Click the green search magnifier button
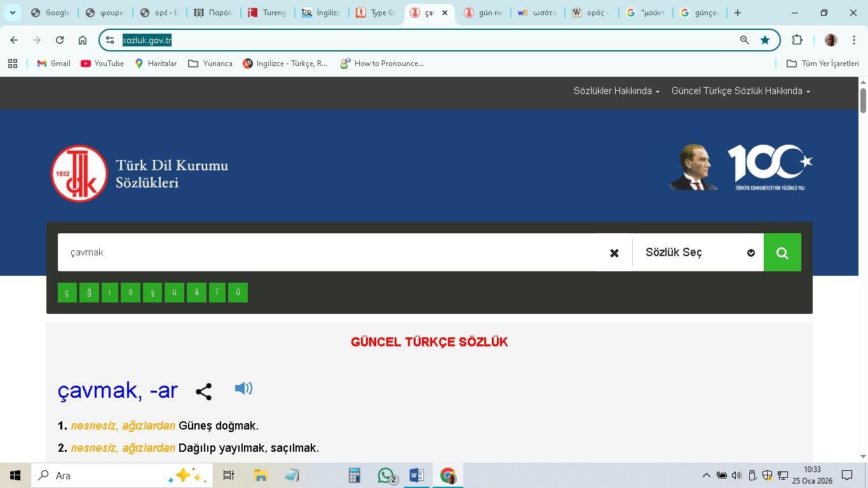This screenshot has height=488, width=868. pyautogui.click(x=782, y=253)
